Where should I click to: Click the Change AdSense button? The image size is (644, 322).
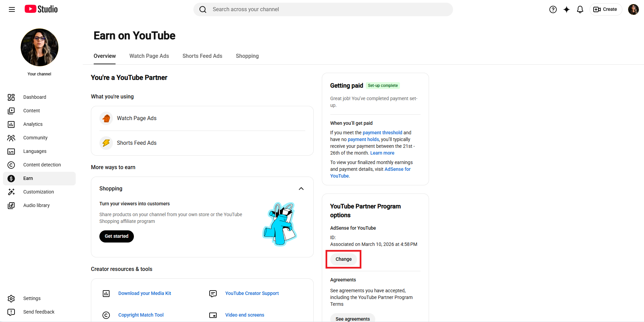click(x=343, y=259)
